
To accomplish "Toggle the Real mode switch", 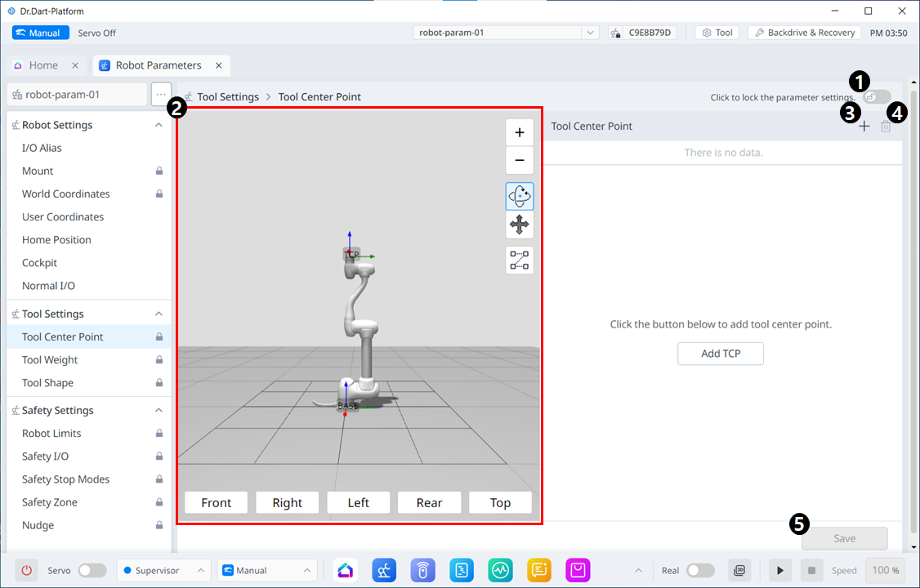I will pyautogui.click(x=700, y=570).
